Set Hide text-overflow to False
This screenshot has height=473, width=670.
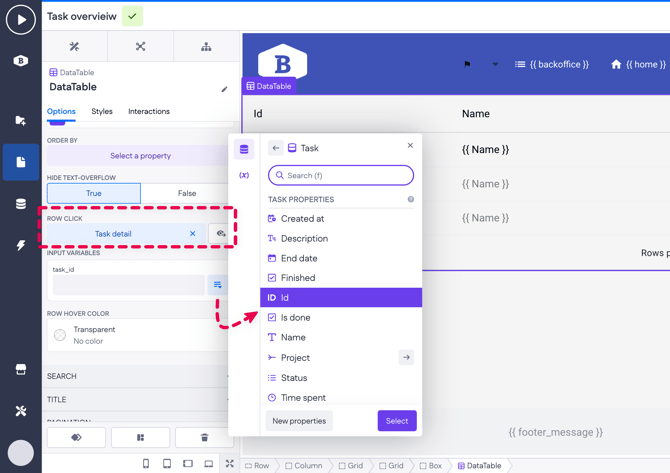pos(186,193)
